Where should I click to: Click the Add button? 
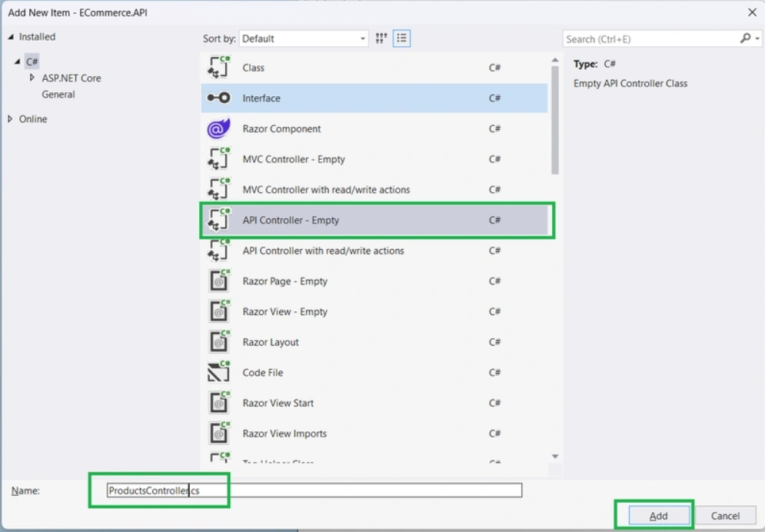click(659, 515)
